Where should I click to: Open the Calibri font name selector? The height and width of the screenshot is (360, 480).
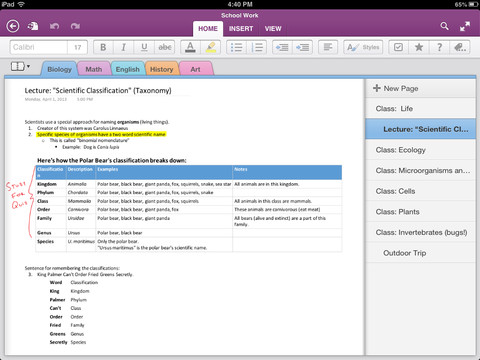click(39, 47)
